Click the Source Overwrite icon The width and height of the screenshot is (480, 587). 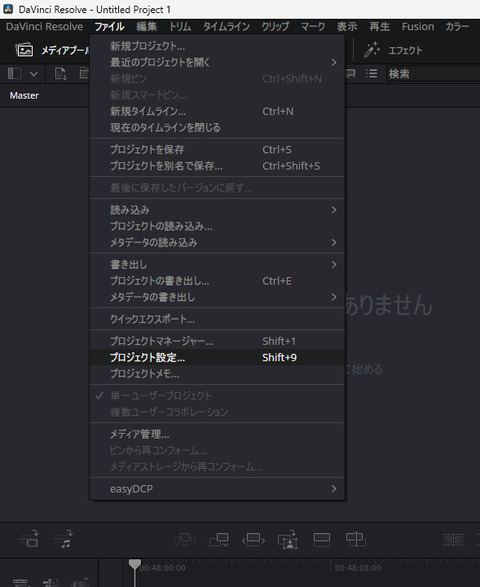pyautogui.click(x=356, y=539)
